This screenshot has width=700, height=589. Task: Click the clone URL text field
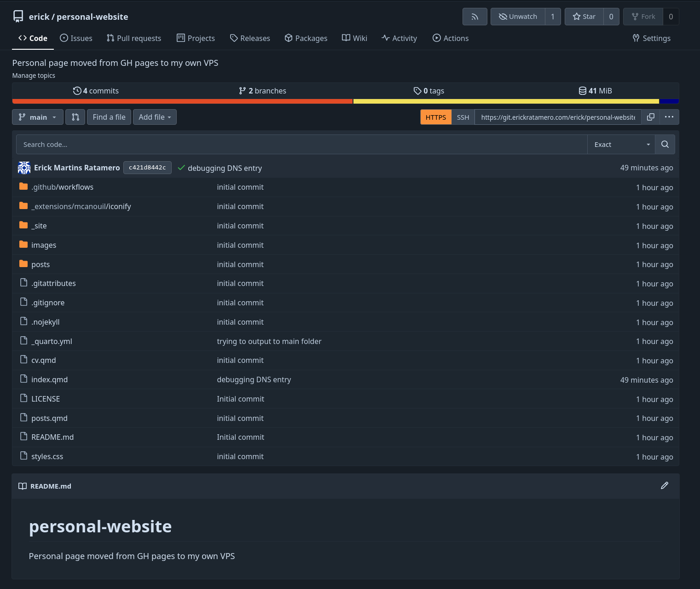coord(558,117)
